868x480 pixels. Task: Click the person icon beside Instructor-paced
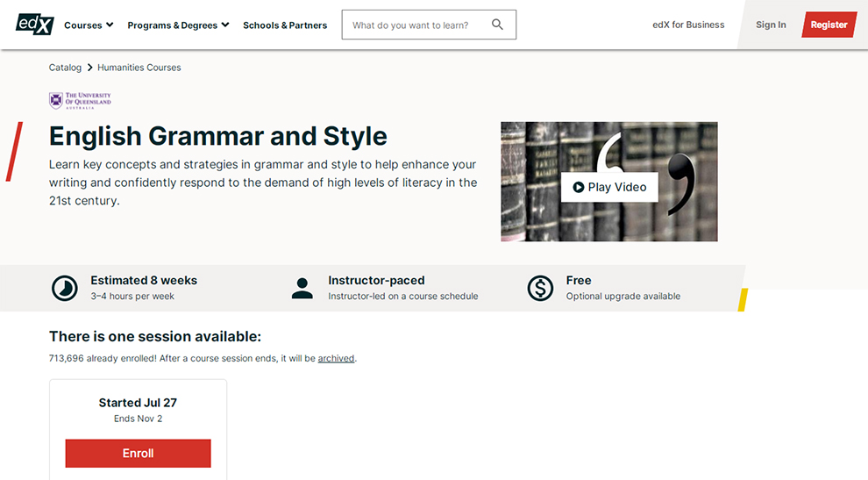pyautogui.click(x=302, y=288)
